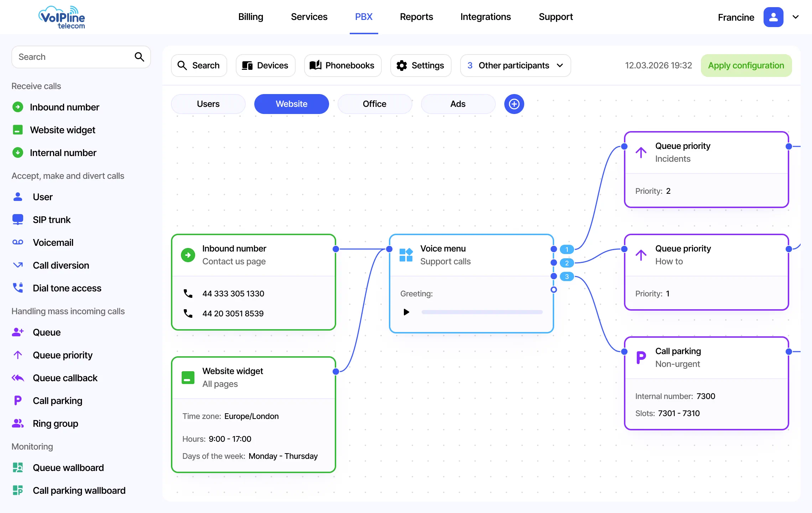Open Phonebooks
This screenshot has width=812, height=513.
click(x=343, y=66)
